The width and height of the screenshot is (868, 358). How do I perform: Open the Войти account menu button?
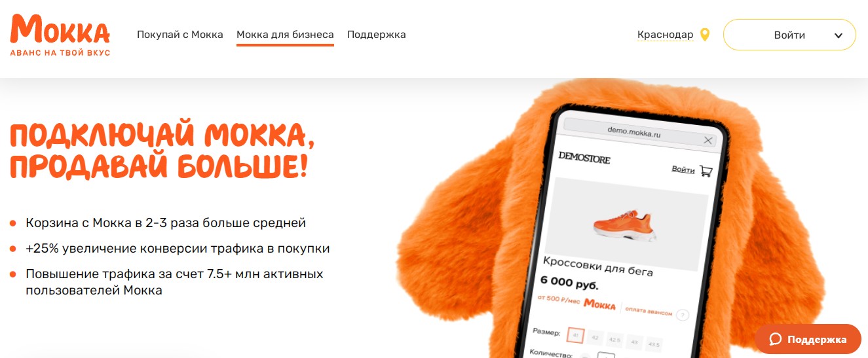point(789,35)
